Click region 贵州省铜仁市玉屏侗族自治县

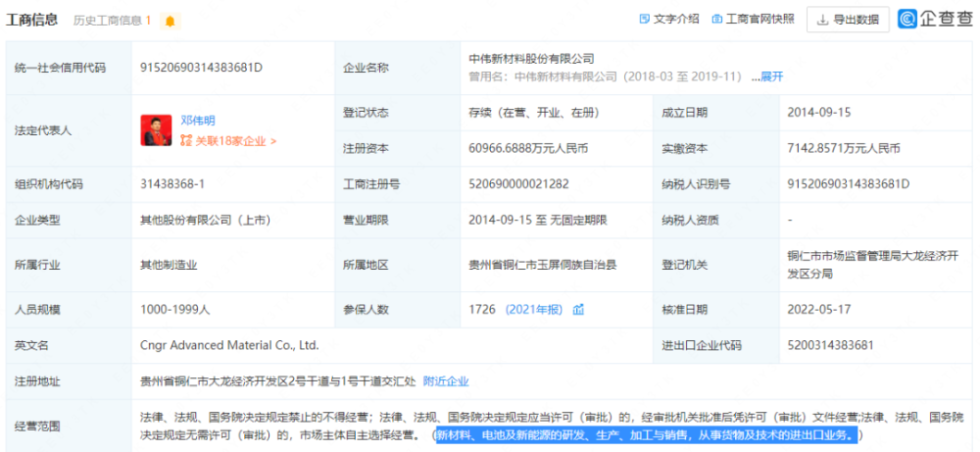[x=543, y=265]
